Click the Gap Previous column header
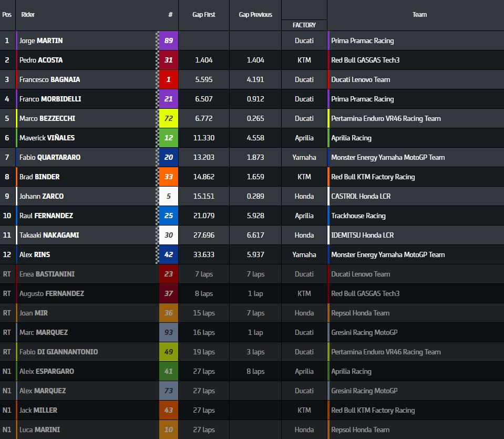 pos(255,15)
